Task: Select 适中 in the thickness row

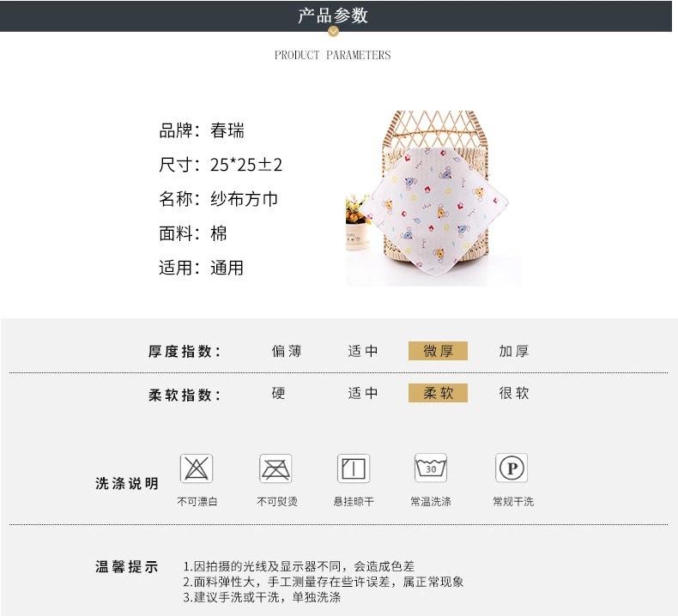Action: point(362,351)
